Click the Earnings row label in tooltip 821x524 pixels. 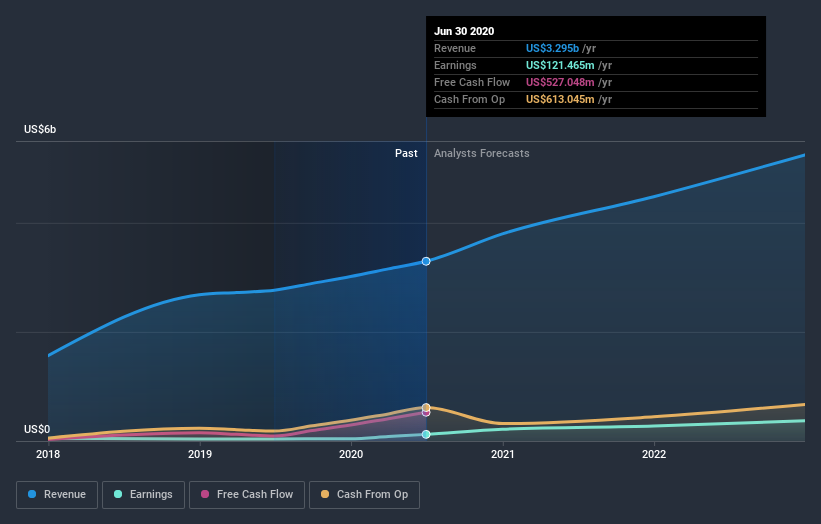click(x=456, y=65)
